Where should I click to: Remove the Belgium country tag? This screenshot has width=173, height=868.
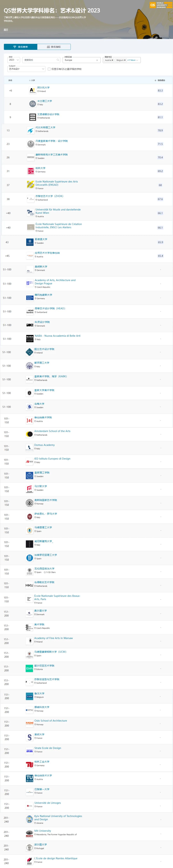(125, 60)
